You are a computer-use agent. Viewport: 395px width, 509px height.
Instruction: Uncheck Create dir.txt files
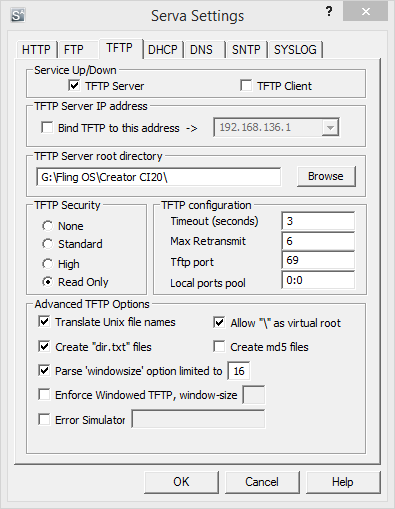point(44,347)
